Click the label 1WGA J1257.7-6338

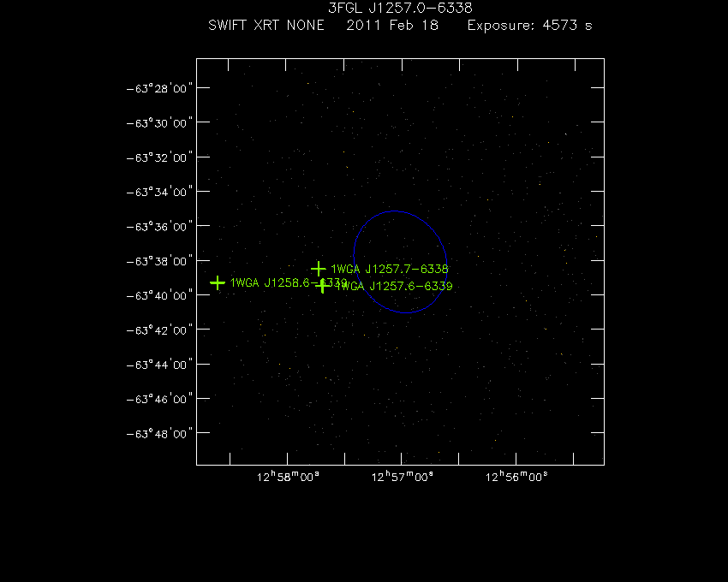point(390,269)
